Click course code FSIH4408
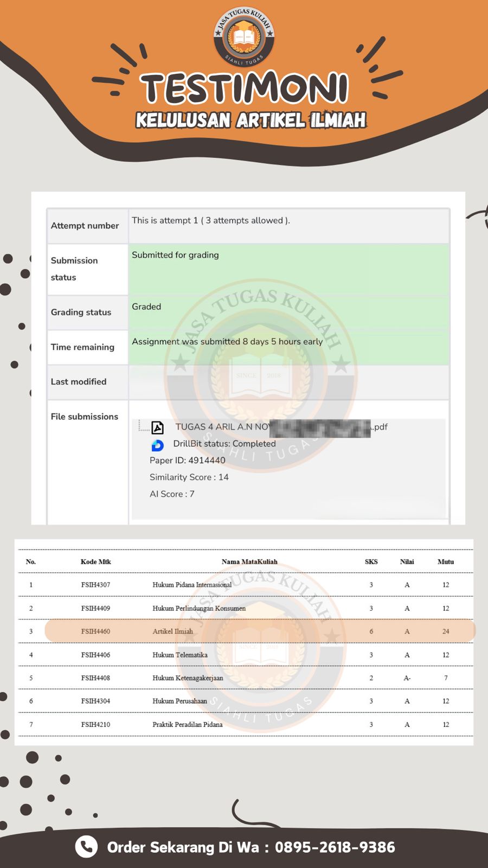The width and height of the screenshot is (488, 868). point(96,678)
